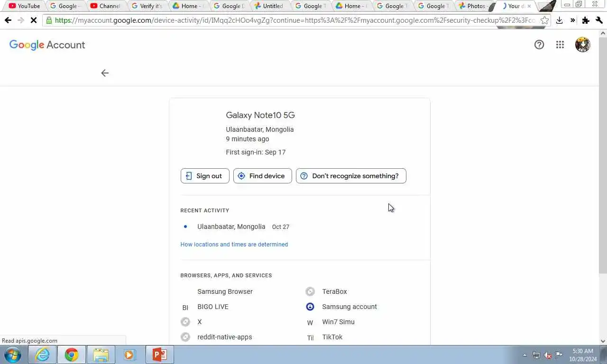The image size is (607, 364).
Task: Click the muted volume tray icon
Action: click(x=548, y=355)
